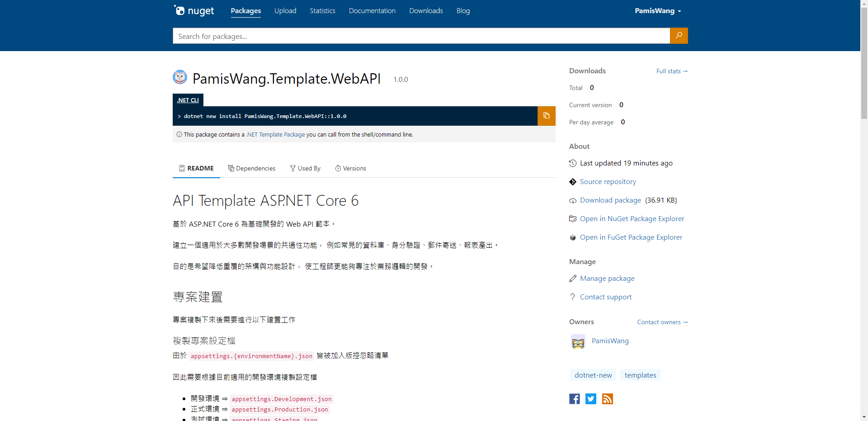Copy the dotnet install command
Image resolution: width=868 pixels, height=421 pixels.
546,116
